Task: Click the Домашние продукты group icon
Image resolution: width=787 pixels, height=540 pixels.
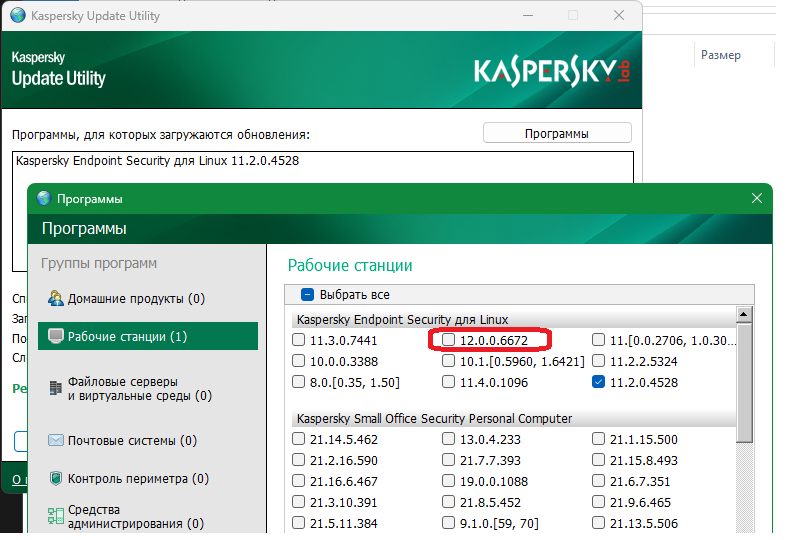Action: point(55,298)
